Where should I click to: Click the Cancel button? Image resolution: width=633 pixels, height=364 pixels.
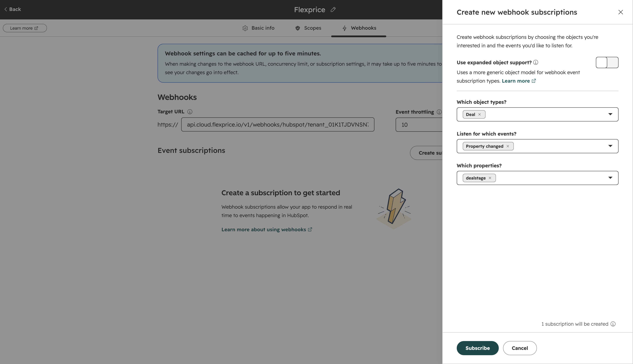coord(520,348)
